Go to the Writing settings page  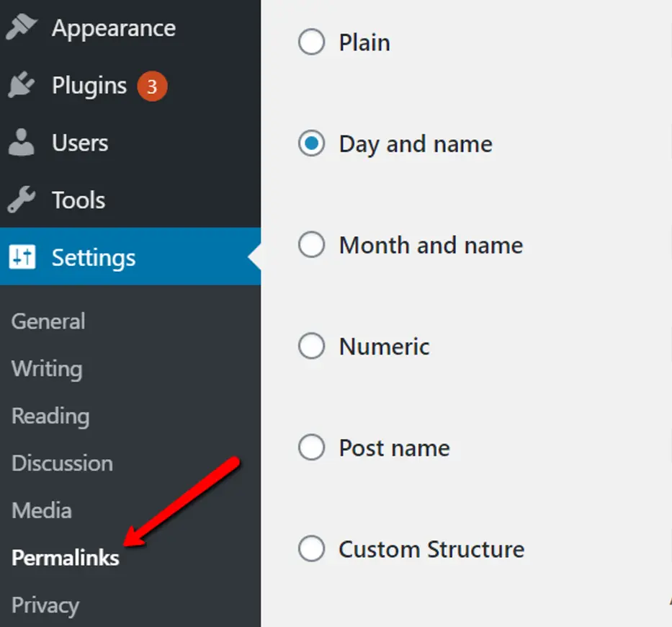pos(47,368)
